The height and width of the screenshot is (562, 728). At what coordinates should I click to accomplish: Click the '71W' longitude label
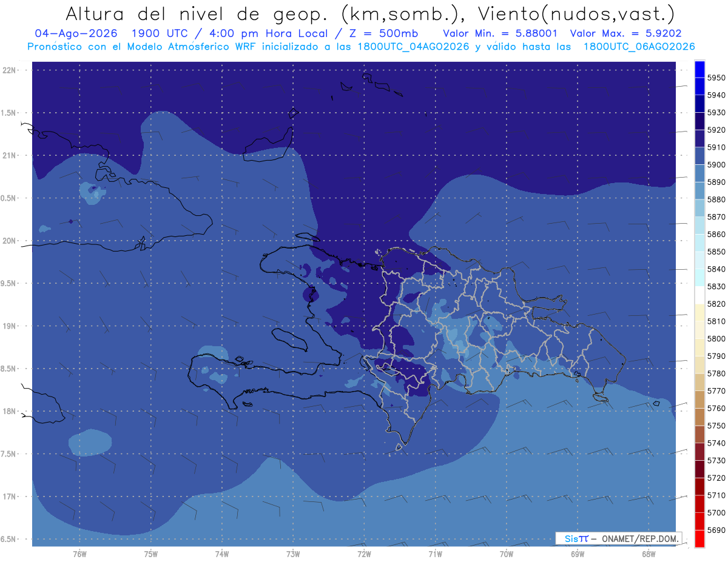[435, 554]
